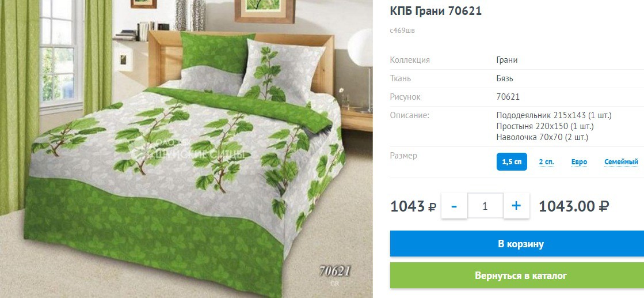
Task: Select the Семейный size option
Action: (x=621, y=162)
